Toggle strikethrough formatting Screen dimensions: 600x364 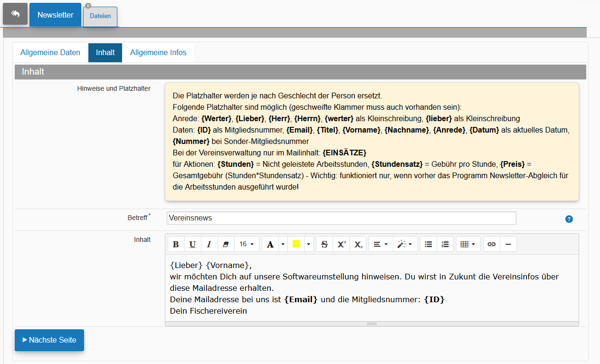coord(324,244)
